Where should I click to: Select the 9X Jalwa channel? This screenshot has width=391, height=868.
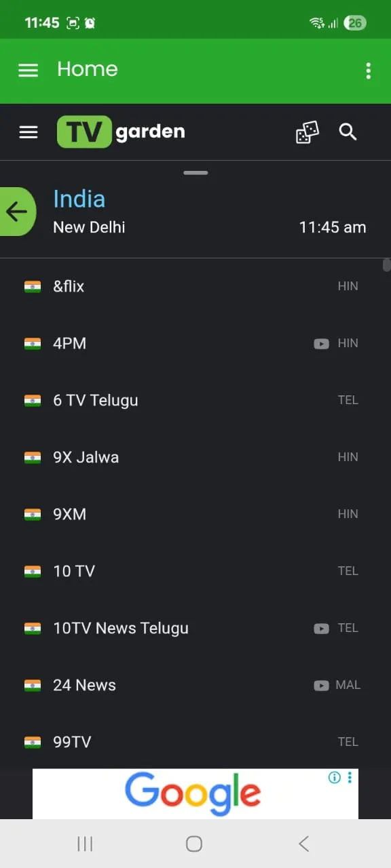pos(86,457)
